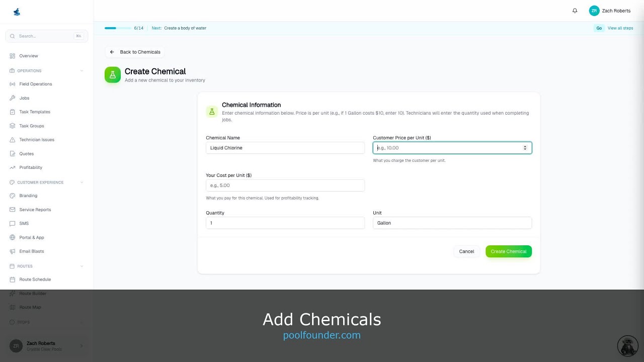Click the Quotes edit icon
644x362 pixels.
point(13,154)
